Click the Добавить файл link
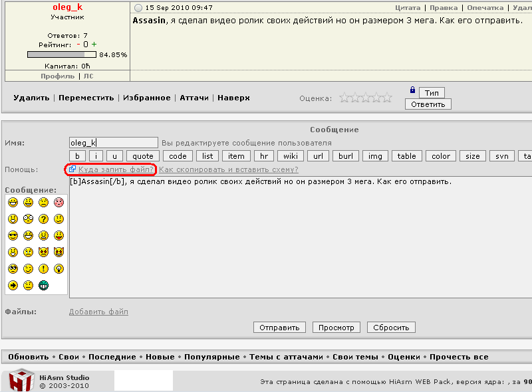 click(x=98, y=312)
